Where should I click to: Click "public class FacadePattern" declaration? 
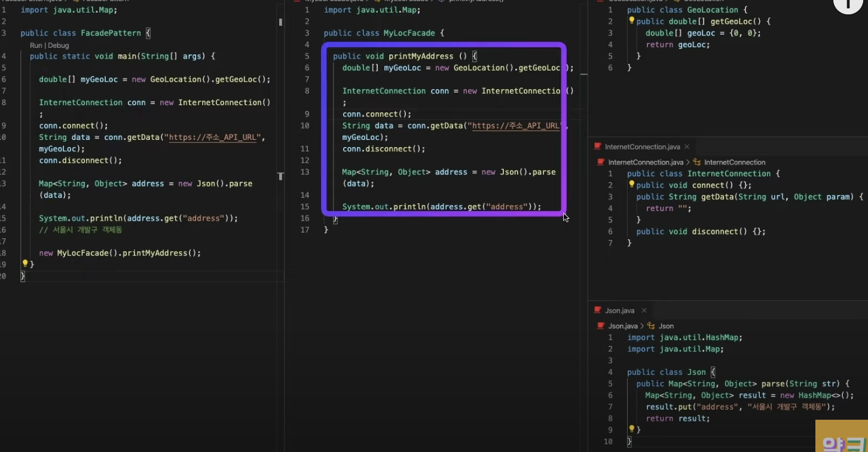click(x=81, y=33)
